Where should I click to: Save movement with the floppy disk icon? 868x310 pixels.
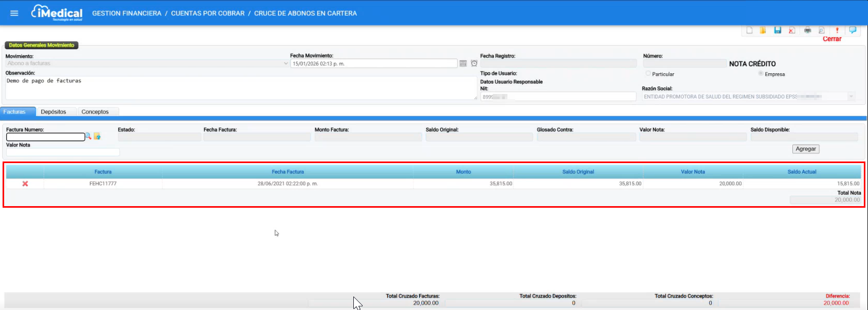777,31
